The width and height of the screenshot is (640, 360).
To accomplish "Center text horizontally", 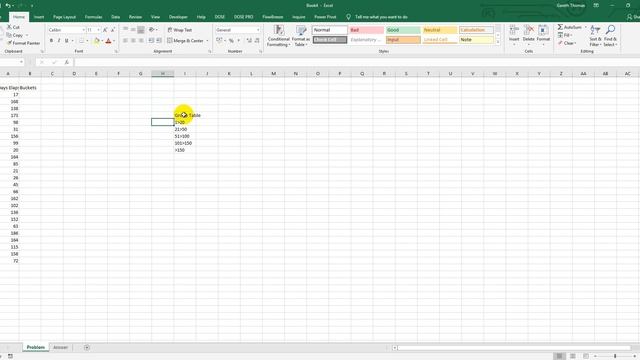I will 133,41.
